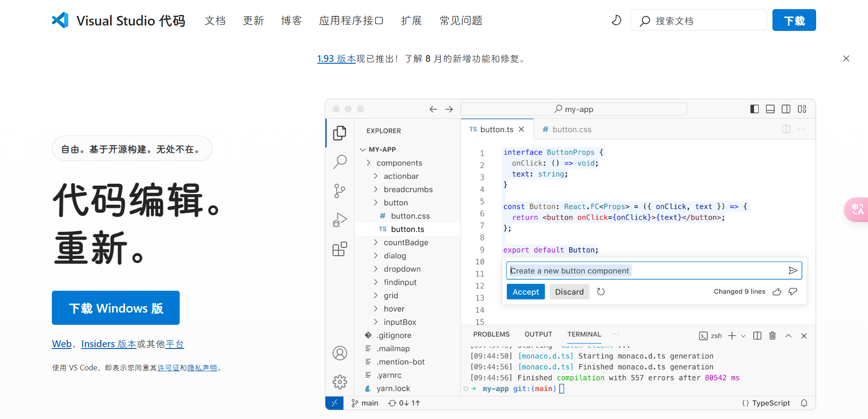Viewport: 868px width, 419px height.
Task: Click the thumbs down icon
Action: pos(793,292)
